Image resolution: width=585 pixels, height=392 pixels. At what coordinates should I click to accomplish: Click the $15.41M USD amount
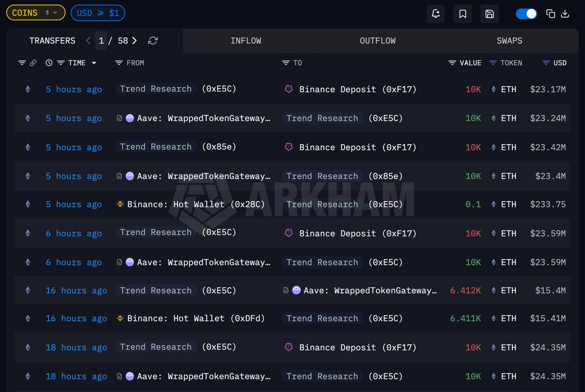(x=548, y=318)
